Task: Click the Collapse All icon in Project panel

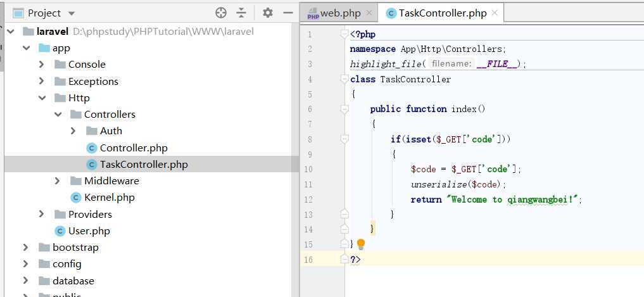Action: pos(241,13)
